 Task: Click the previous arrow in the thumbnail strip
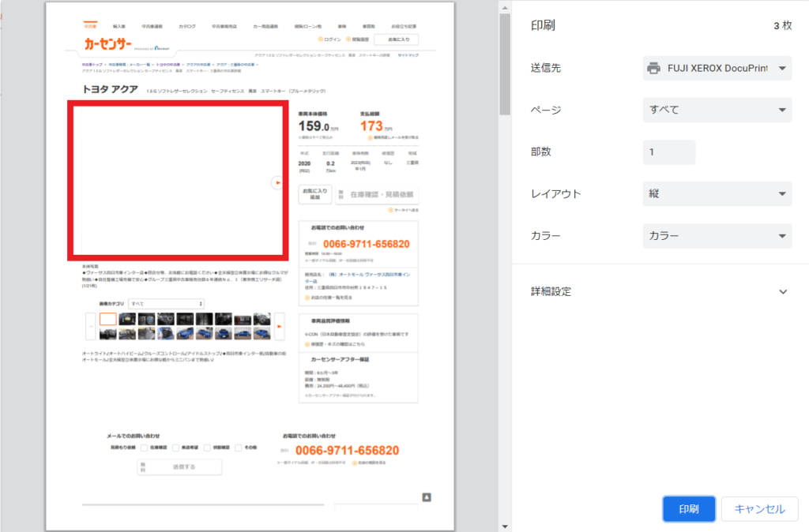point(90,326)
